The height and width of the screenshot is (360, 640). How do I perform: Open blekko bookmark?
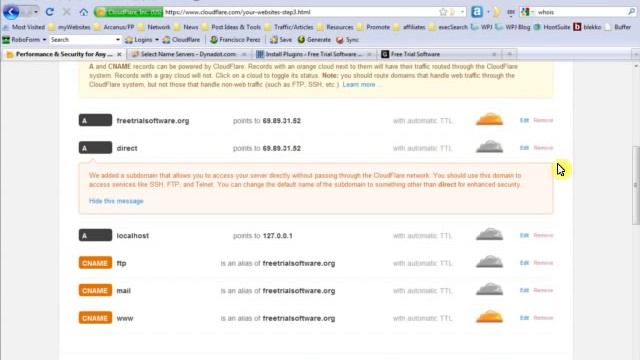(587, 27)
